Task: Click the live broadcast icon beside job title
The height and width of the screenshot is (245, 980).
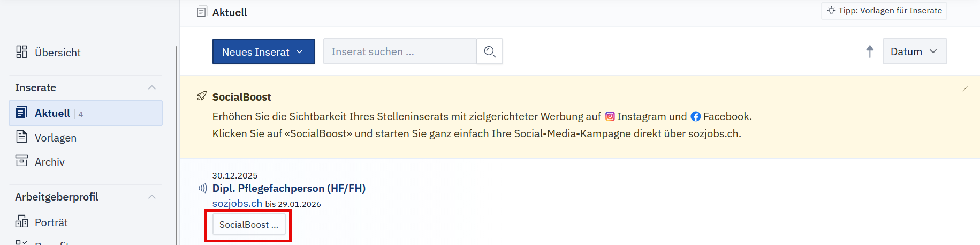Action: click(x=202, y=188)
